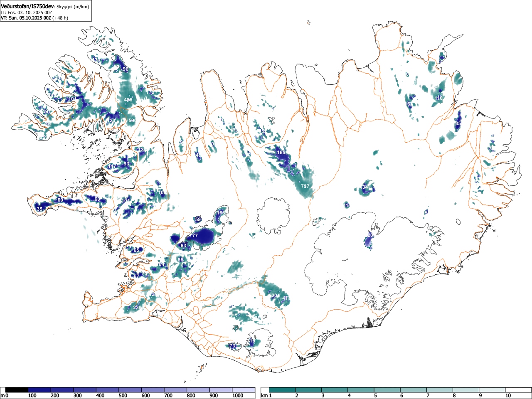This screenshot has height=399, width=532.
Task: Select the 5–6 km legend color segment
Action: pos(387,390)
